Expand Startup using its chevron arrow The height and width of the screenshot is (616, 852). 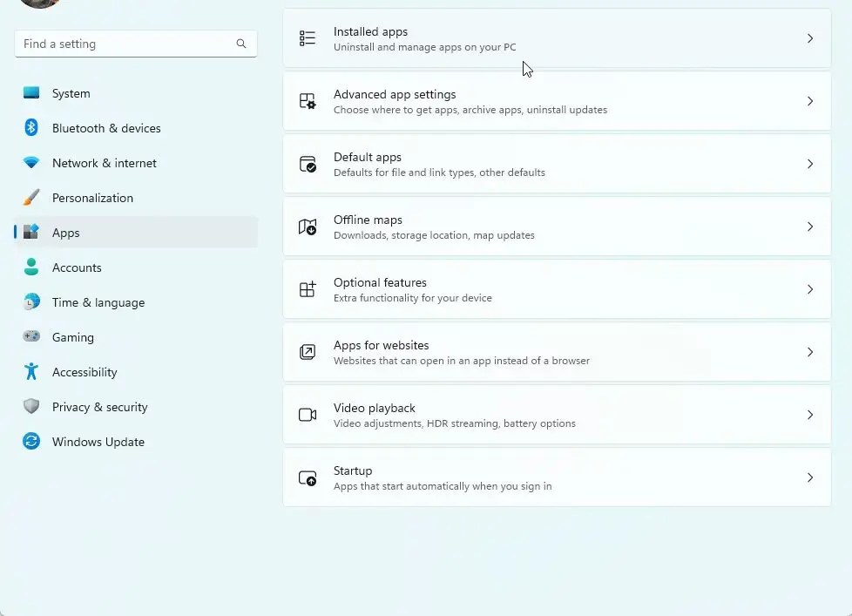tap(810, 477)
